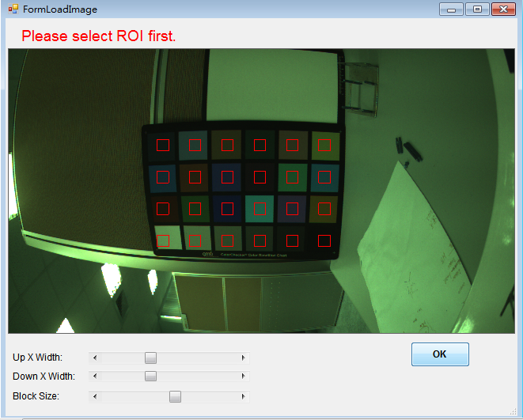Click the ROI square on the cyan patch
The height and width of the screenshot is (420, 523).
tap(260, 208)
